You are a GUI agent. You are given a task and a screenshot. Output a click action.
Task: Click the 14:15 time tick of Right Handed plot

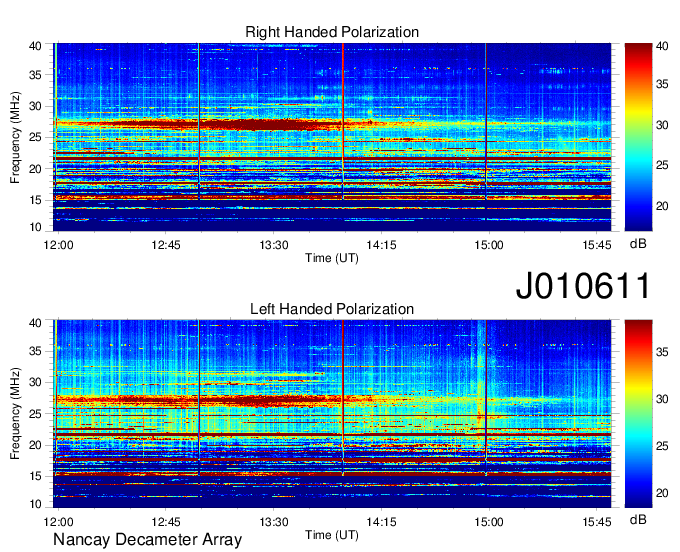[382, 245]
